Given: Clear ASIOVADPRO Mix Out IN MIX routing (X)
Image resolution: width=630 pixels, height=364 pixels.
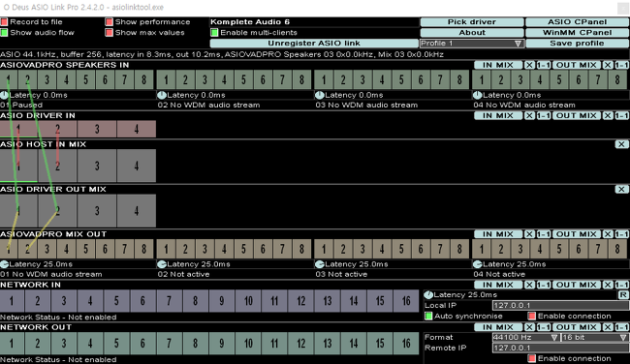Looking at the screenshot, I should [x=529, y=234].
